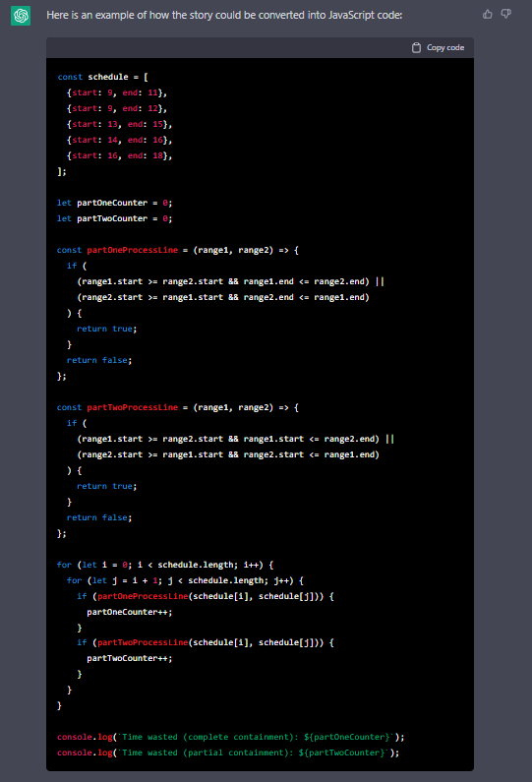Click the entry '{start: 13, end: 15},'
Image resolution: width=532 pixels, height=782 pixels.
[120, 124]
